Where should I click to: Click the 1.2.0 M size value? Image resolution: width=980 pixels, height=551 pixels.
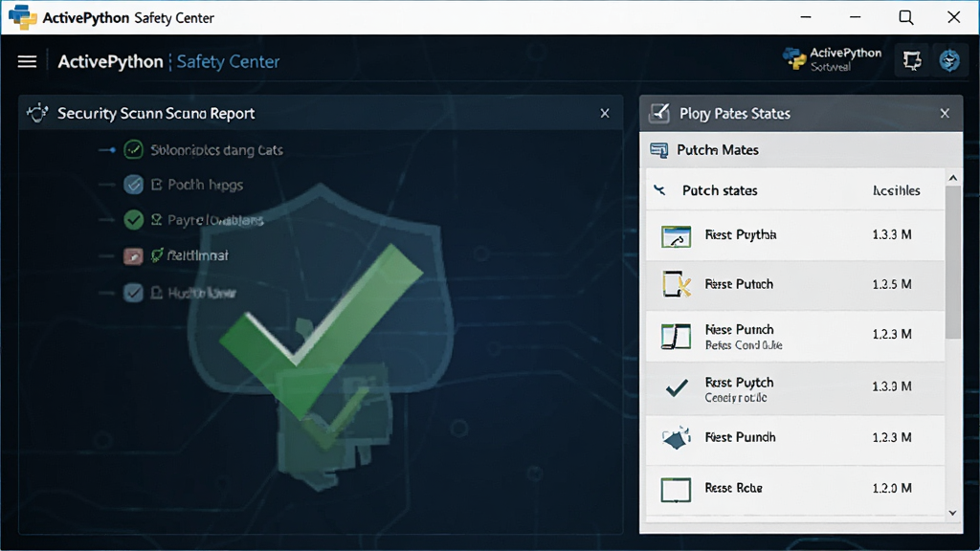pos(892,488)
